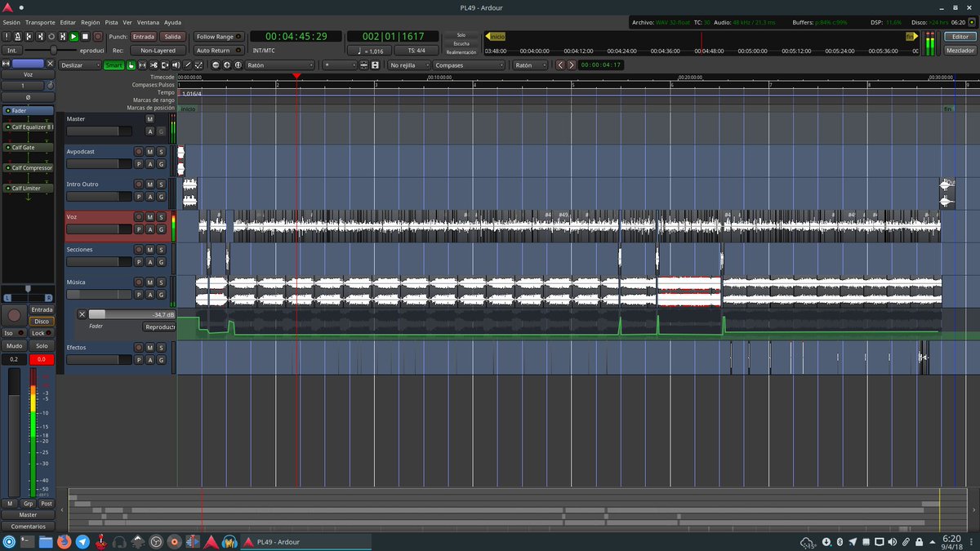Click the zoom to session icon
980x551 pixels.
pos(238,64)
